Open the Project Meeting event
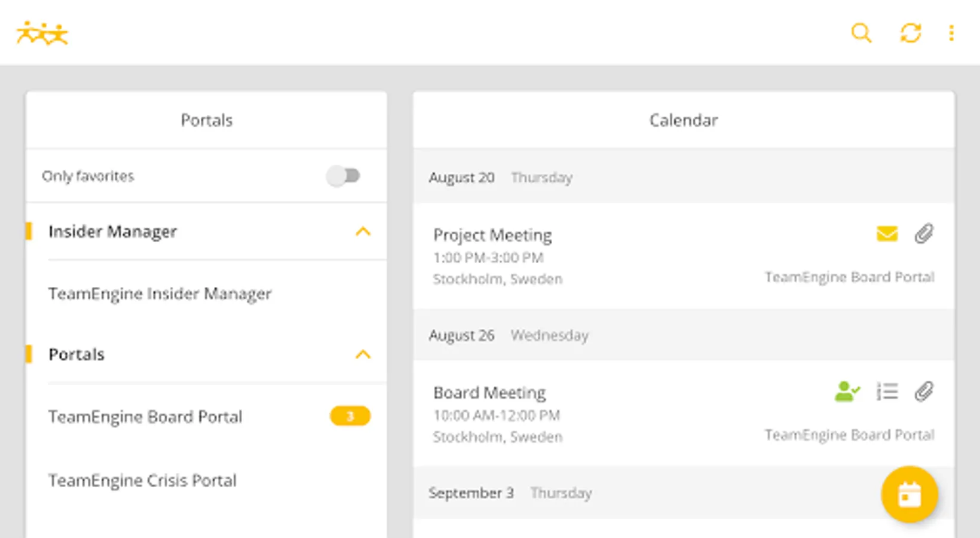 pyautogui.click(x=492, y=236)
